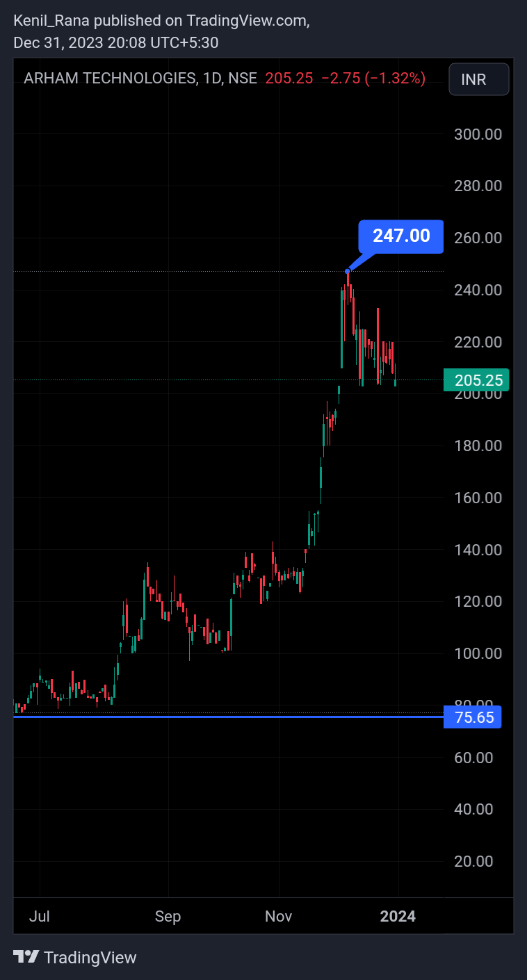
Task: Click the Jul label on time axis
Action: 40,916
